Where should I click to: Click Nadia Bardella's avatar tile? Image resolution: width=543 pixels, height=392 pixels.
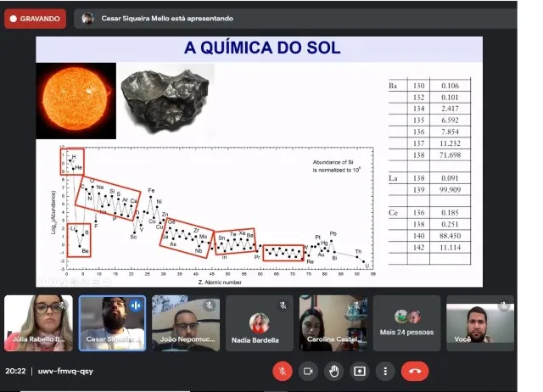[x=259, y=323]
